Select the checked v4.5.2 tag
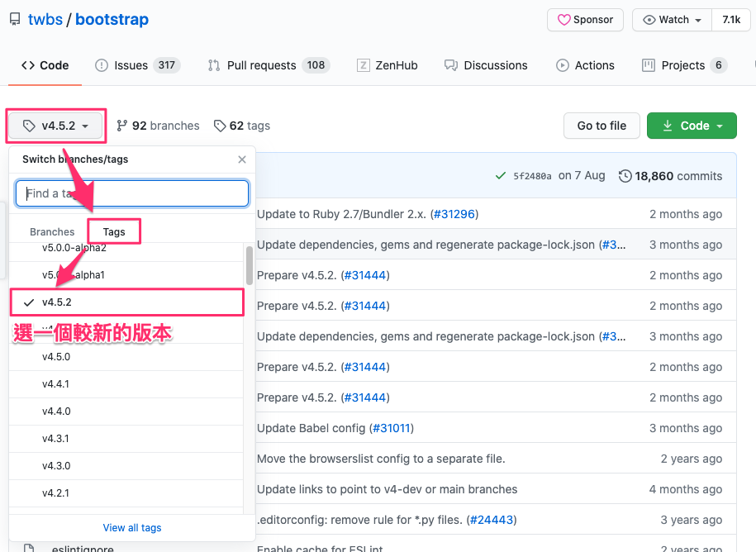The height and width of the screenshot is (552, 756). click(126, 302)
